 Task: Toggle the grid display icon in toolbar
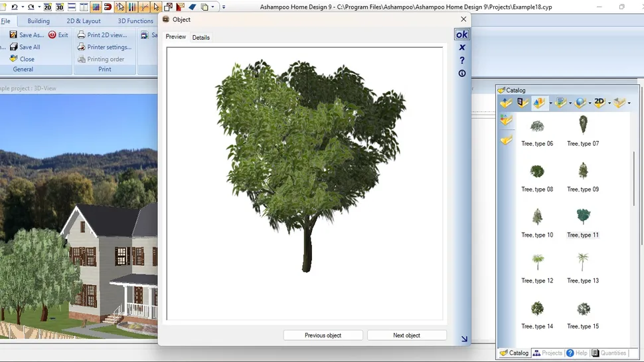pos(96,7)
